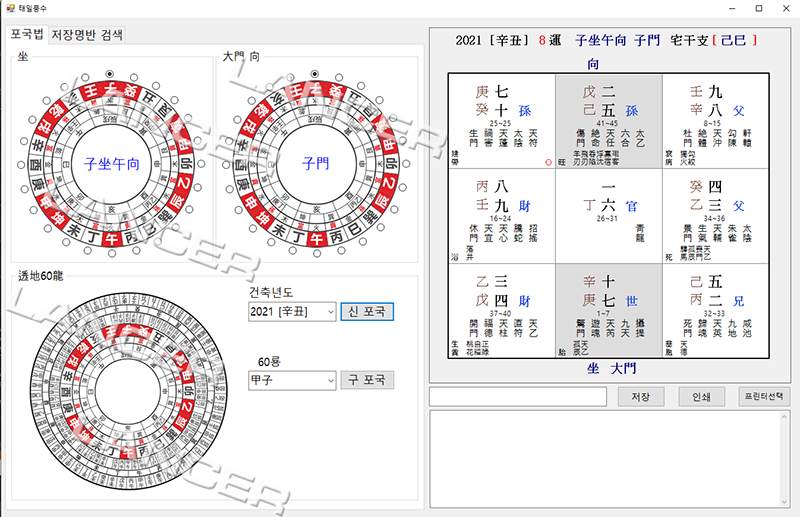Image resolution: width=800 pixels, height=517 pixels.
Task: Choose the 癸 radio button on the 坐 dial
Action: pyautogui.click(x=134, y=78)
